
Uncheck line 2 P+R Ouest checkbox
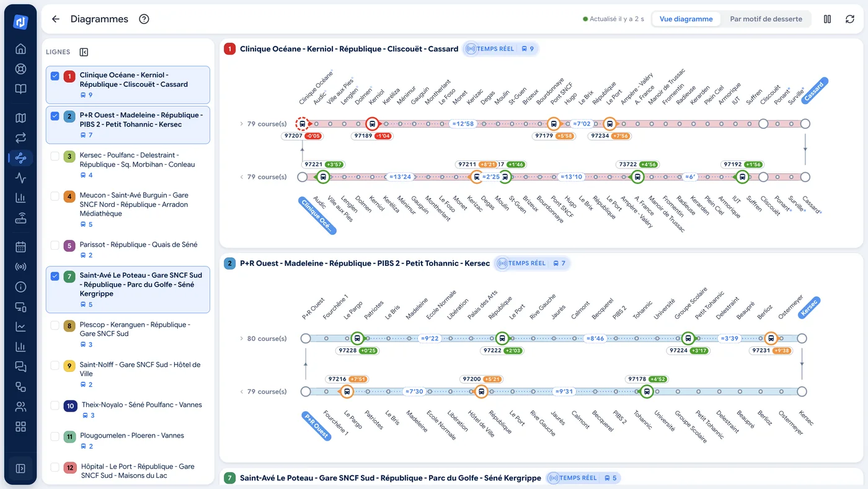point(55,116)
